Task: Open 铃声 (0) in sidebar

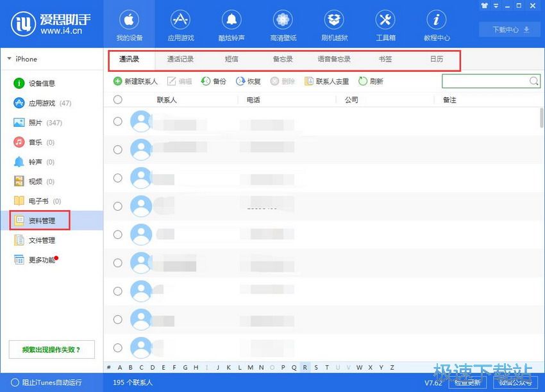Action: 34,162
